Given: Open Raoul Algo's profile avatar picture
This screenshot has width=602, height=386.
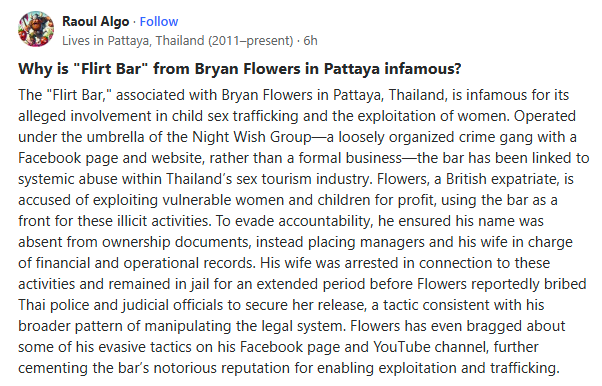Looking at the screenshot, I should tap(36, 29).
